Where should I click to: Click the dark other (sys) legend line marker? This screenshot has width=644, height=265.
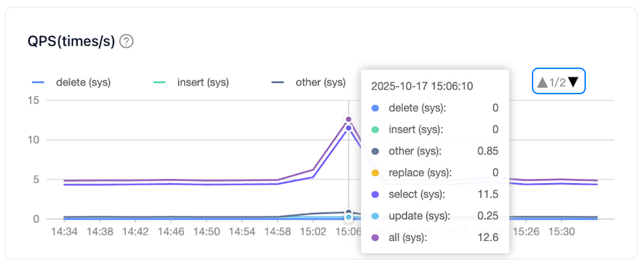point(278,82)
